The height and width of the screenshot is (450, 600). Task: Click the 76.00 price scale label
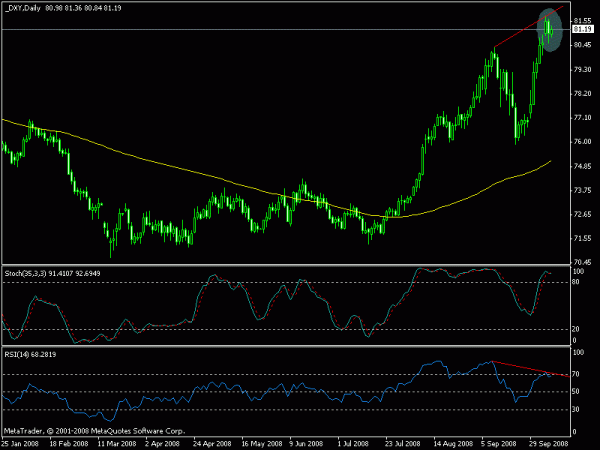tap(582, 142)
